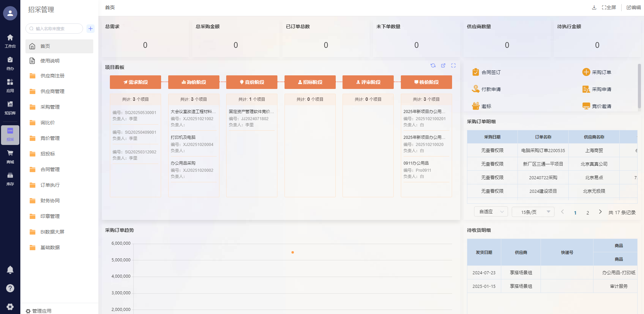The width and height of the screenshot is (644, 314).
Task: Expand 项目看板 panel to fullscreen
Action: 453,66
